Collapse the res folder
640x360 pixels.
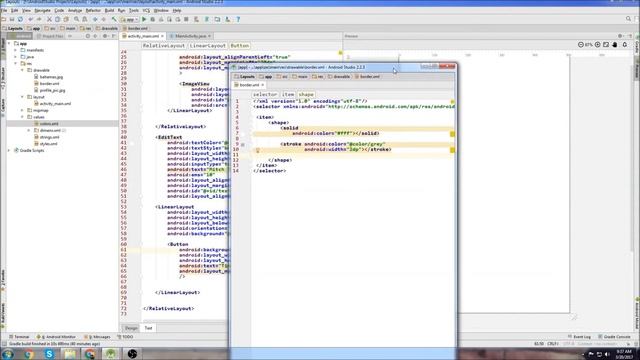16,64
